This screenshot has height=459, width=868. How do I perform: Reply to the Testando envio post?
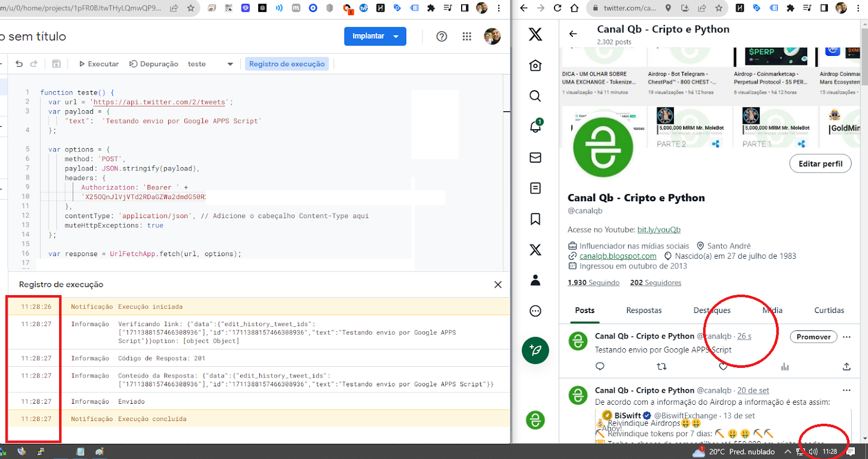(599, 367)
